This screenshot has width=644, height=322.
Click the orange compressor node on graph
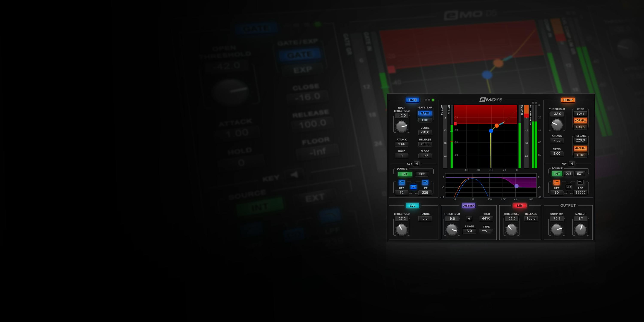click(x=497, y=126)
